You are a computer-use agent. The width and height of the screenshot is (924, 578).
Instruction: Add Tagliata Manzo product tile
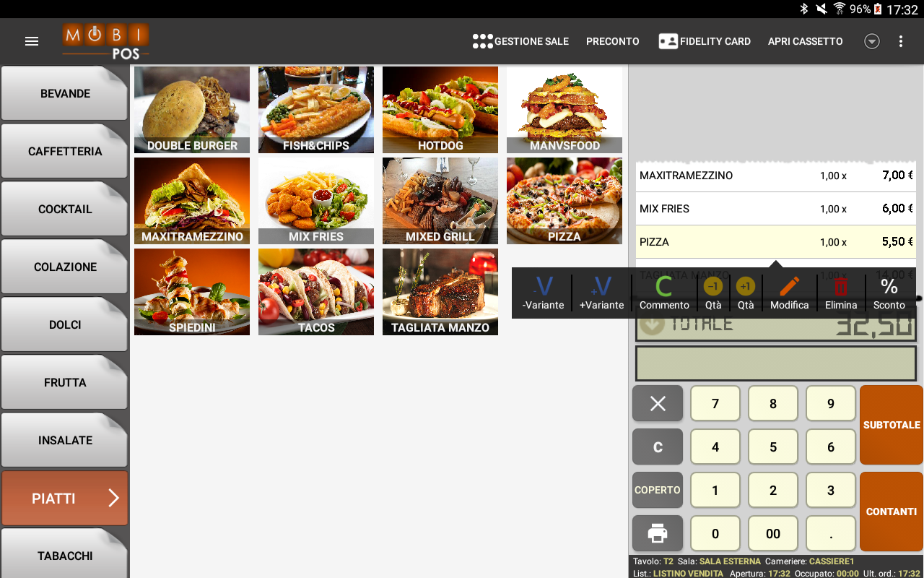440,292
